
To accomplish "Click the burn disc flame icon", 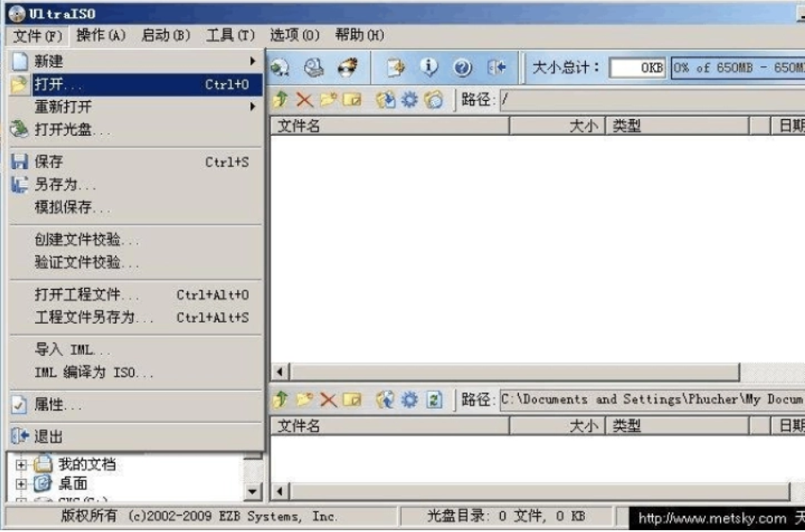I will coord(348,67).
